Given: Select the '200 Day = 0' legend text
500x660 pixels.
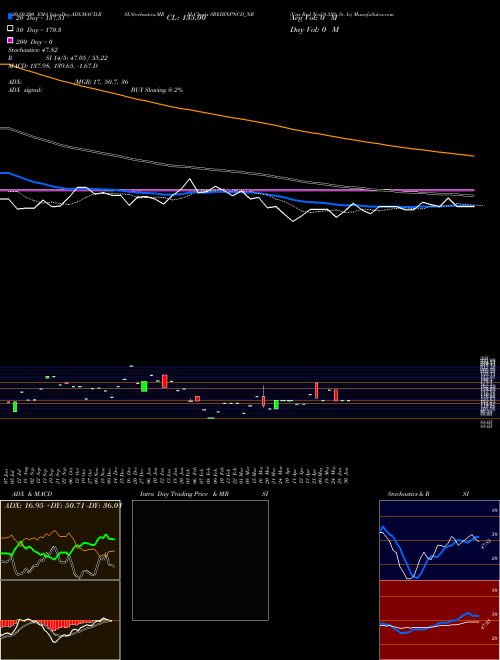Looking at the screenshot, I should 34,42.
